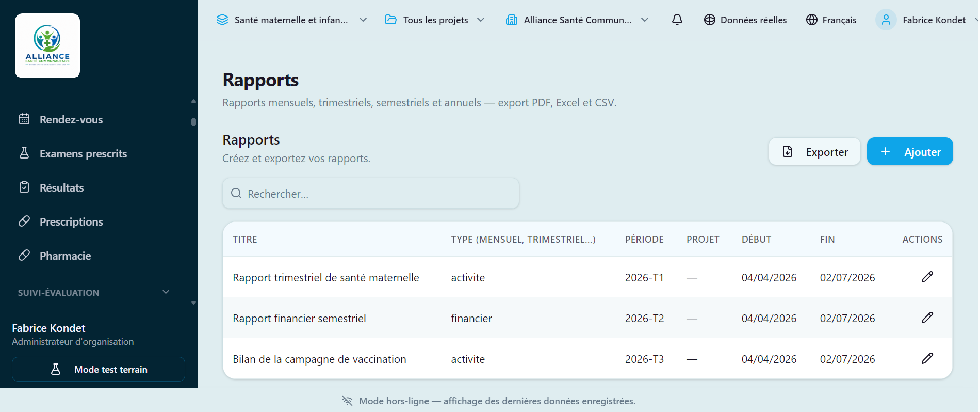The width and height of the screenshot is (980, 412).
Task: Click sidebar scroll down arrow
Action: [x=193, y=303]
